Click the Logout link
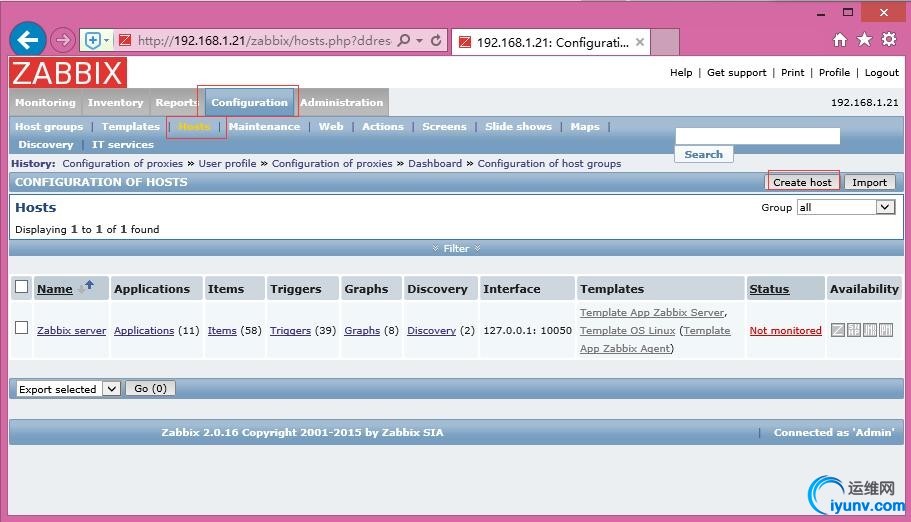This screenshot has width=911, height=522. pos(881,72)
